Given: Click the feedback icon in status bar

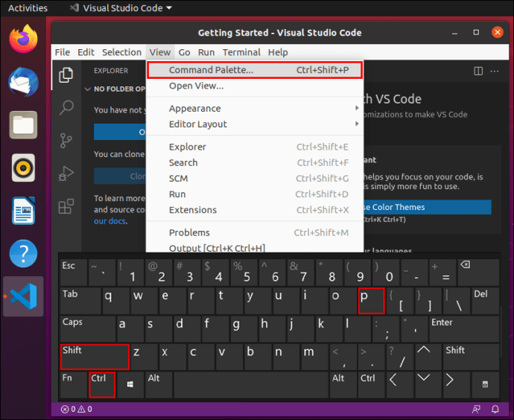Looking at the screenshot, I should [476, 409].
